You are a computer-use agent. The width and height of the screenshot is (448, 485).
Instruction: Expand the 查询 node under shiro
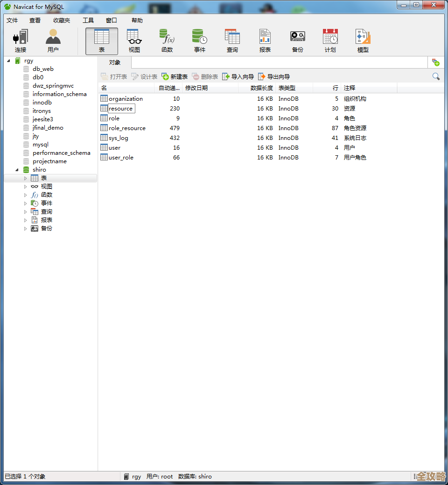click(x=26, y=212)
